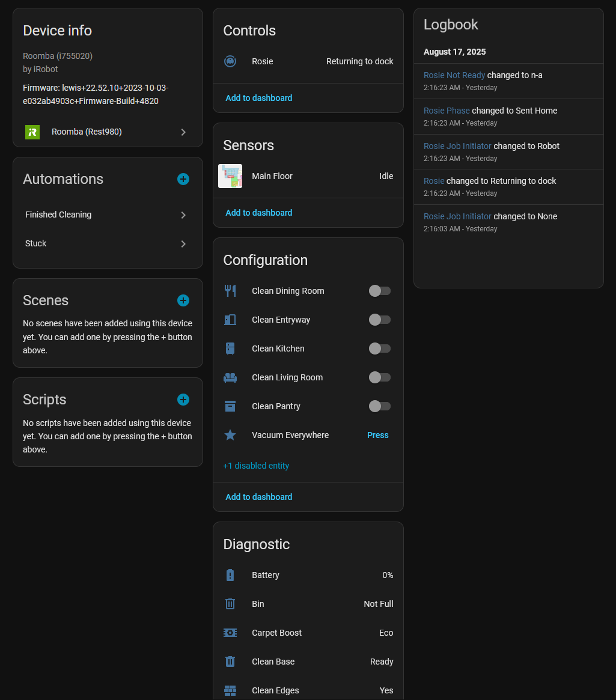
Task: Turn on the Clean Pantry switch
Action: tap(380, 406)
